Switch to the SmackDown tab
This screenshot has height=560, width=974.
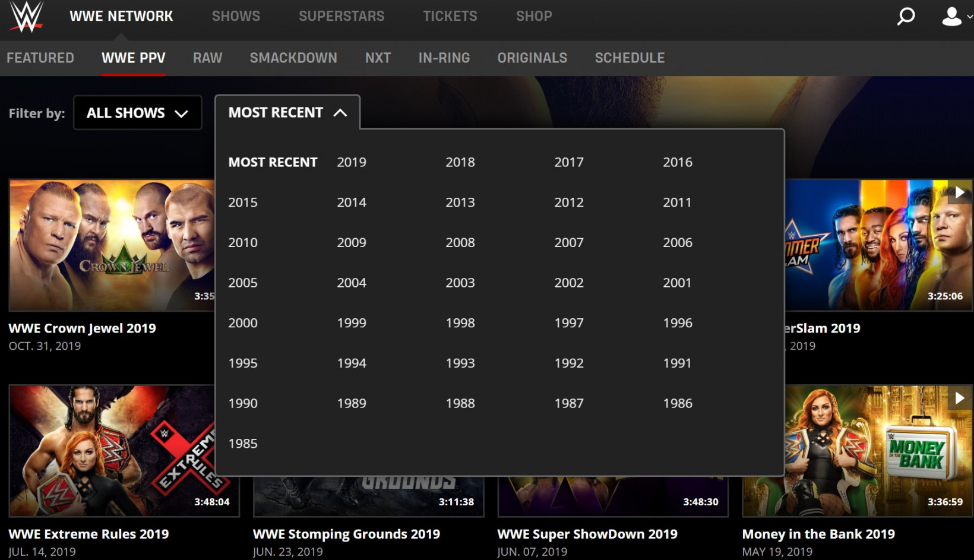[293, 58]
